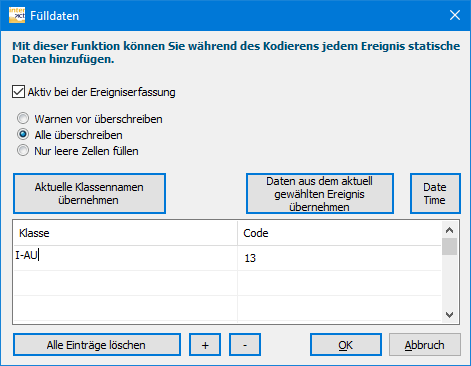Click 'Daten aus dem aktuell gewählten Ereignis übernehmen'
Viewport: 471px width, 366px height.
click(x=320, y=193)
